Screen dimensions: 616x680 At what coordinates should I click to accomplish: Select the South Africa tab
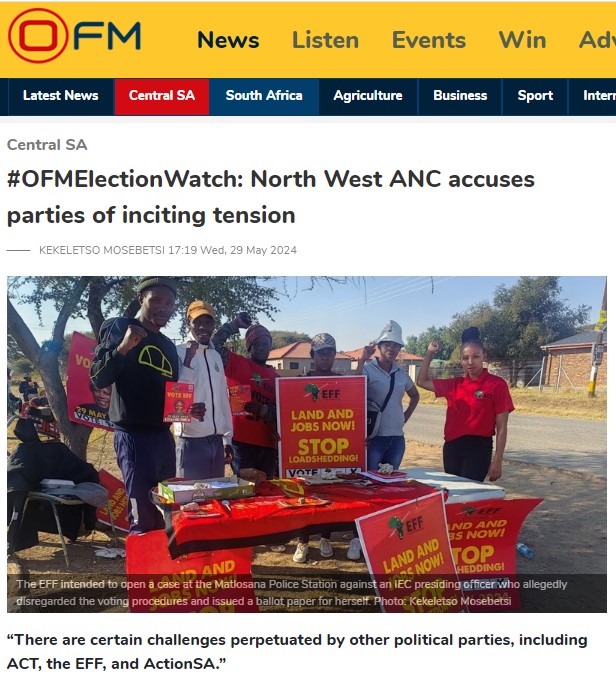(264, 96)
